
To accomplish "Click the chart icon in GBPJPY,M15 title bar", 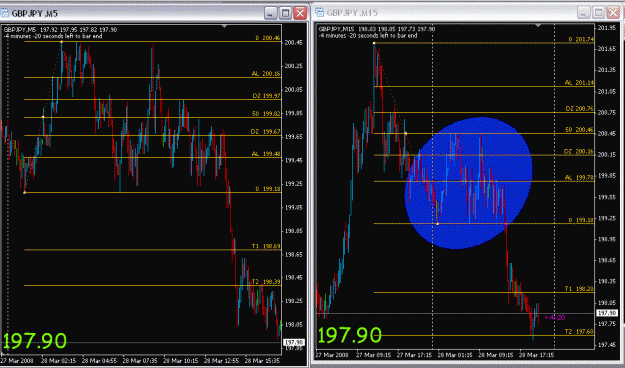I will tap(319, 12).
